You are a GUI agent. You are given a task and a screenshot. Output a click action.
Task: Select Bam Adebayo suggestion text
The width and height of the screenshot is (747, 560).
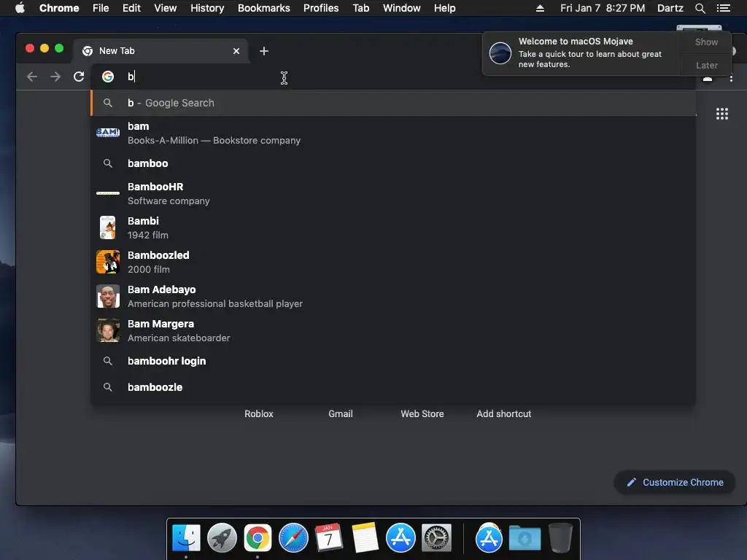(161, 289)
